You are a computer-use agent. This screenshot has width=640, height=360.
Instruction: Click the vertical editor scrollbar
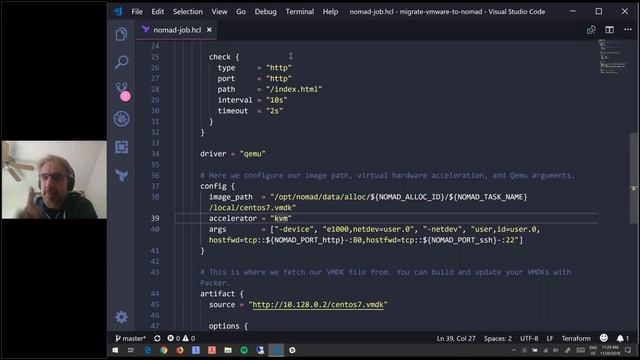633,178
